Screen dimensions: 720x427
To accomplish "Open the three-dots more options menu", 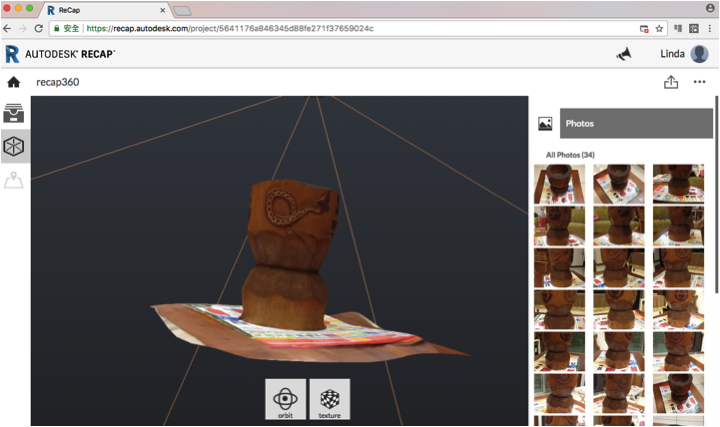I will point(699,82).
